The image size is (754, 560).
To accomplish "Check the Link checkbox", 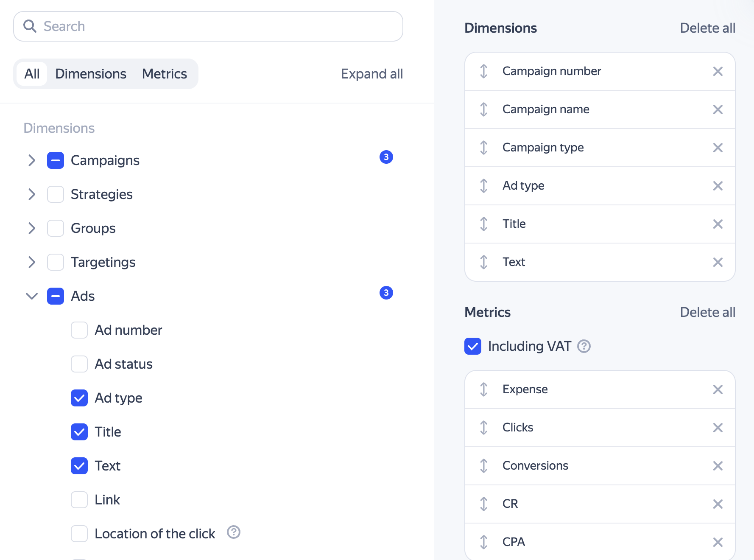I will coord(79,500).
